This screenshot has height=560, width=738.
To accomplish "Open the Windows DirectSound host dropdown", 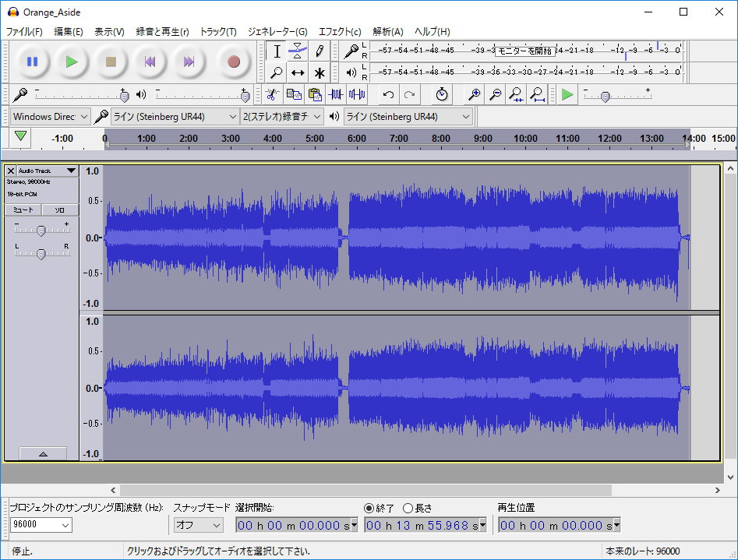I will click(x=51, y=117).
